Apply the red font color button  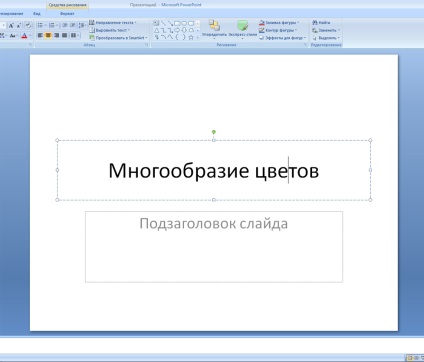[x=24, y=35]
